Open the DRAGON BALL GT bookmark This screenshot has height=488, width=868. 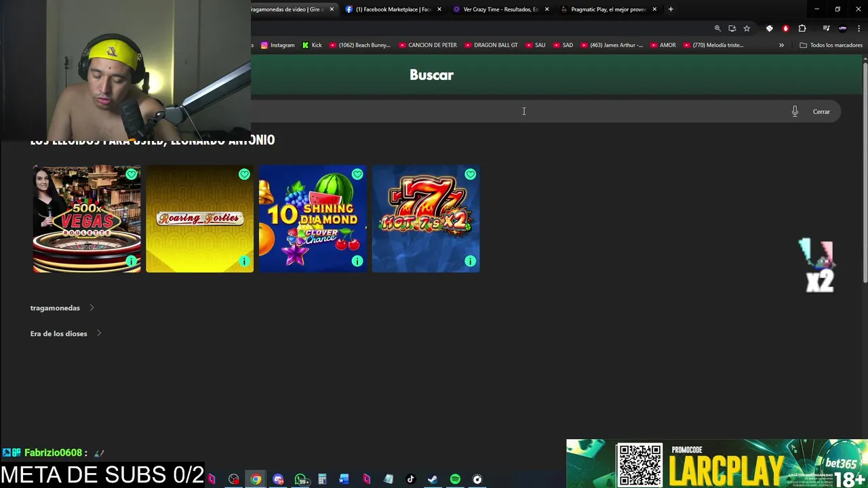(491, 45)
